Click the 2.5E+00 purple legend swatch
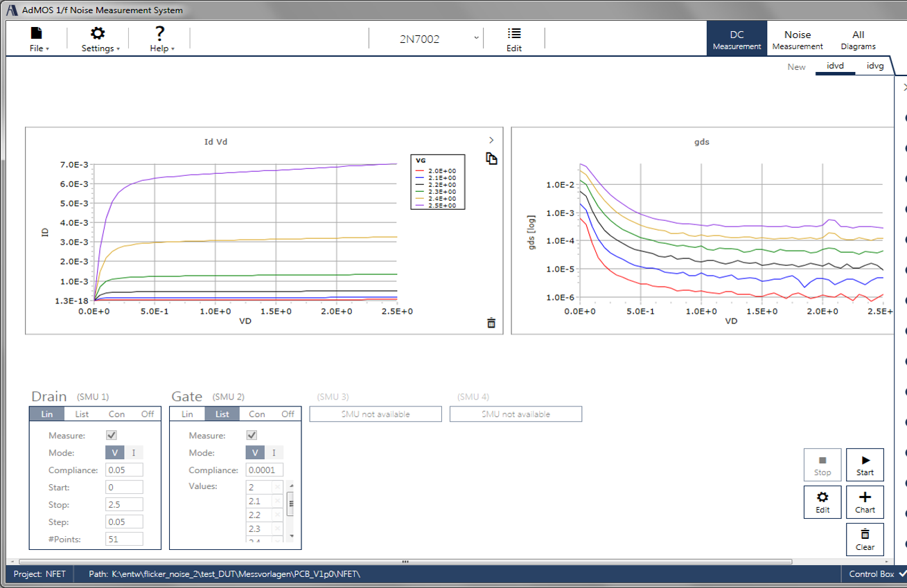This screenshot has width=907, height=588. click(x=419, y=206)
